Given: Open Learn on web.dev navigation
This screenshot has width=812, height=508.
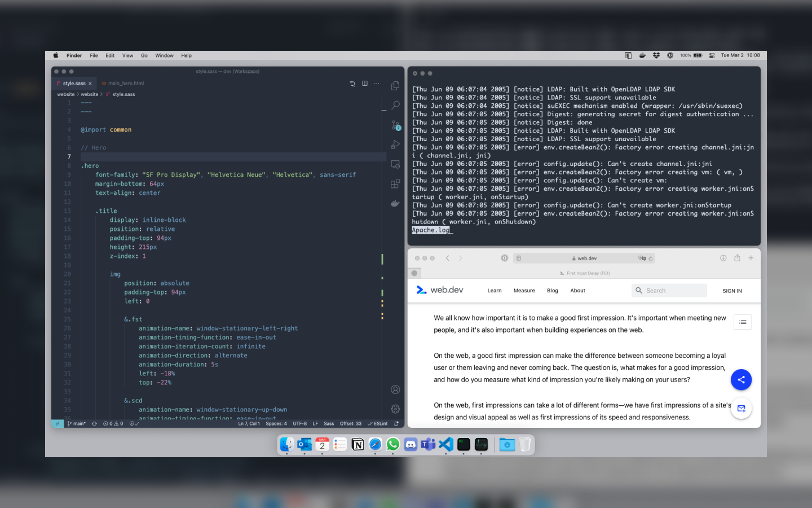Looking at the screenshot, I should point(495,291).
